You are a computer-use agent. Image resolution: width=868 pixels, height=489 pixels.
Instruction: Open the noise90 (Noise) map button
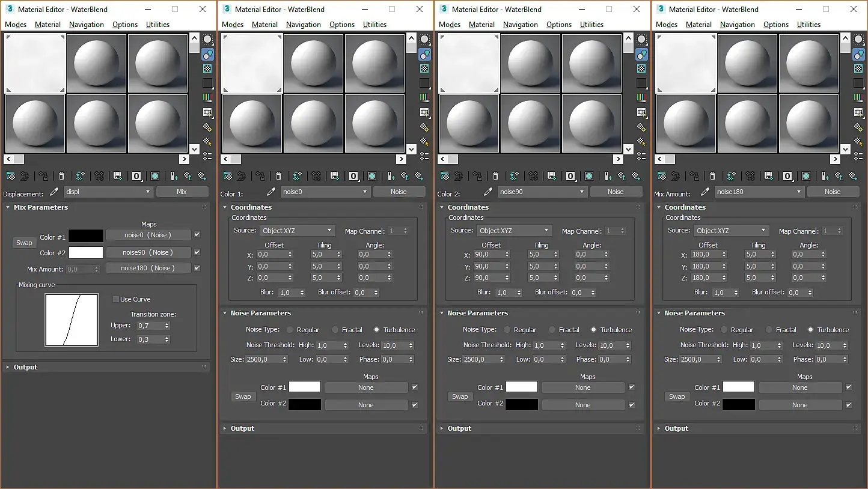click(x=148, y=252)
